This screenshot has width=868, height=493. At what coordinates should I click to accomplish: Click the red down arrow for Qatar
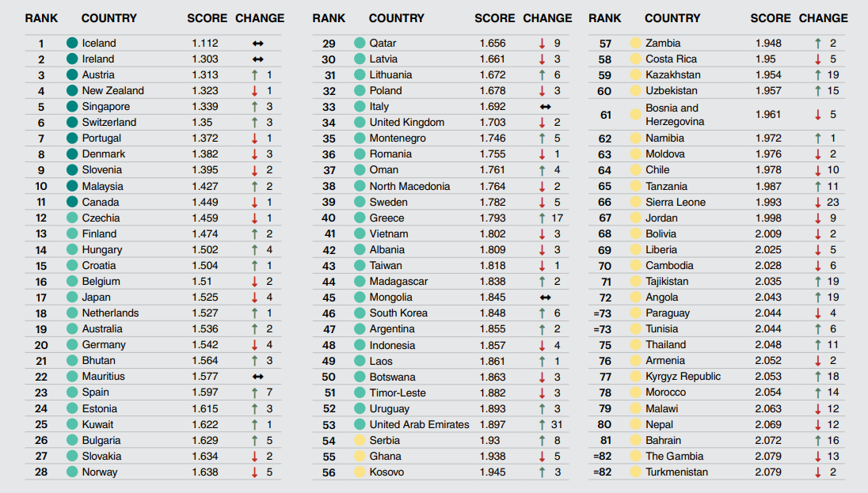point(542,44)
